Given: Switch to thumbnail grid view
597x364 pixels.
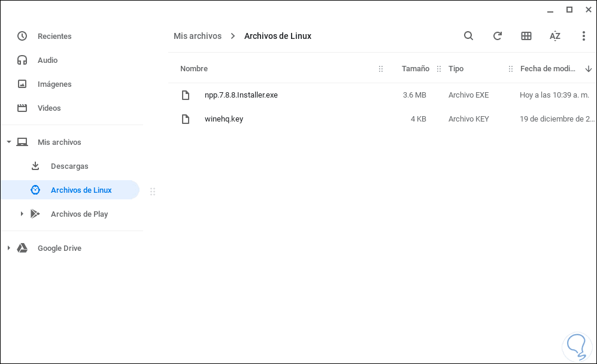Looking at the screenshot, I should coord(526,36).
